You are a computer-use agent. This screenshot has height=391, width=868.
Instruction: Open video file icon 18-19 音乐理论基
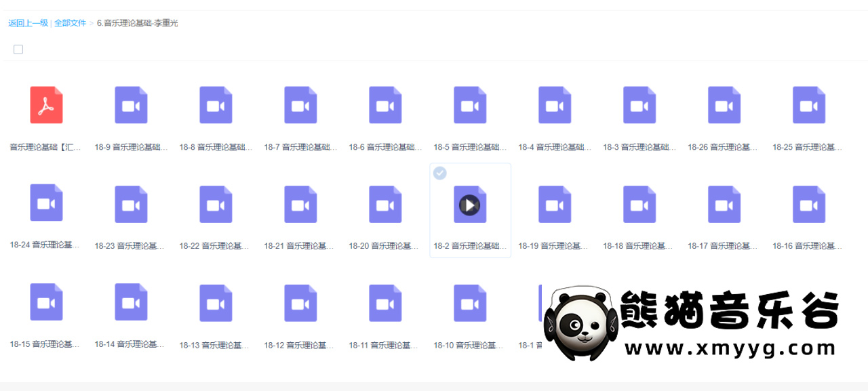click(555, 204)
